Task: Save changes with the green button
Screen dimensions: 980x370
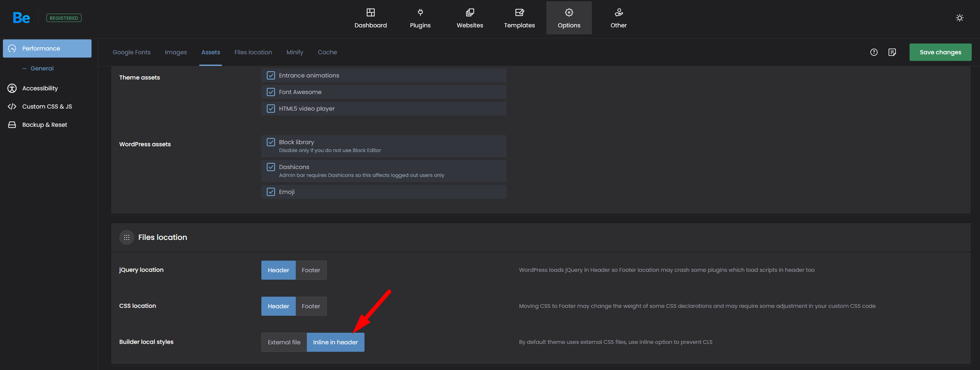Action: (940, 52)
